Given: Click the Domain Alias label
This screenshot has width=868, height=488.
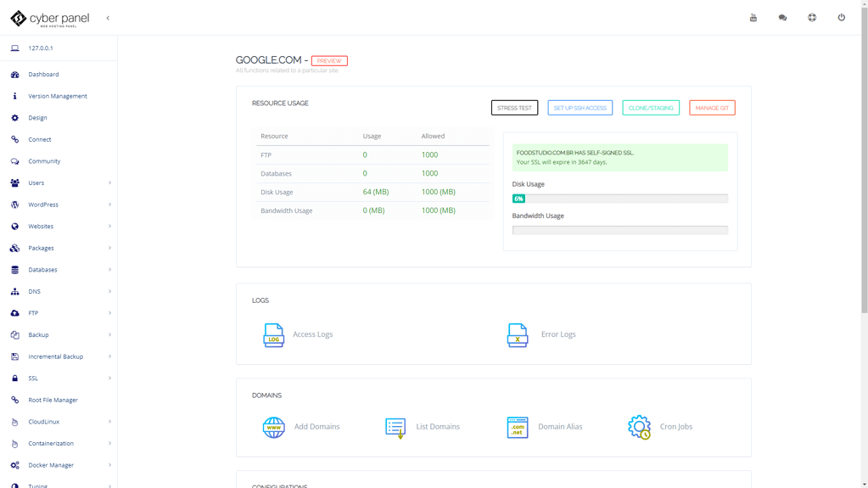Looking at the screenshot, I should (x=560, y=427).
